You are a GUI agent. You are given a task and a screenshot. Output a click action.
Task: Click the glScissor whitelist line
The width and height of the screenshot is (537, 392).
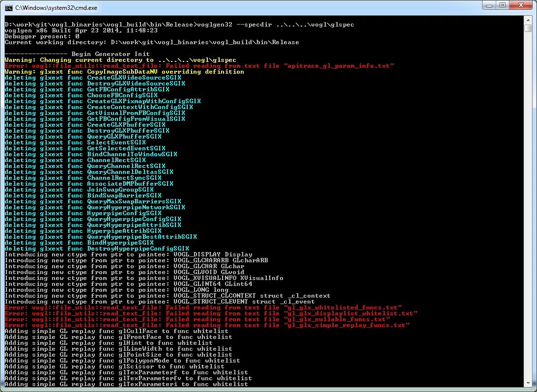point(115,366)
